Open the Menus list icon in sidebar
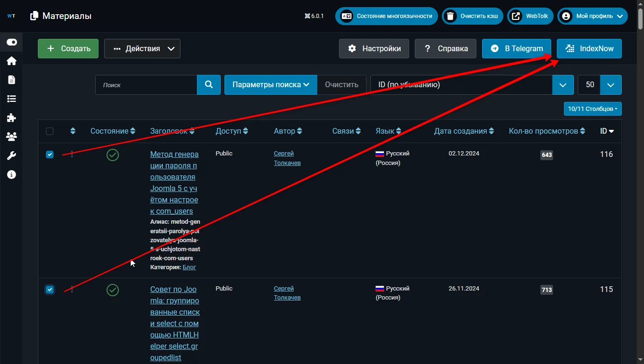 11,99
